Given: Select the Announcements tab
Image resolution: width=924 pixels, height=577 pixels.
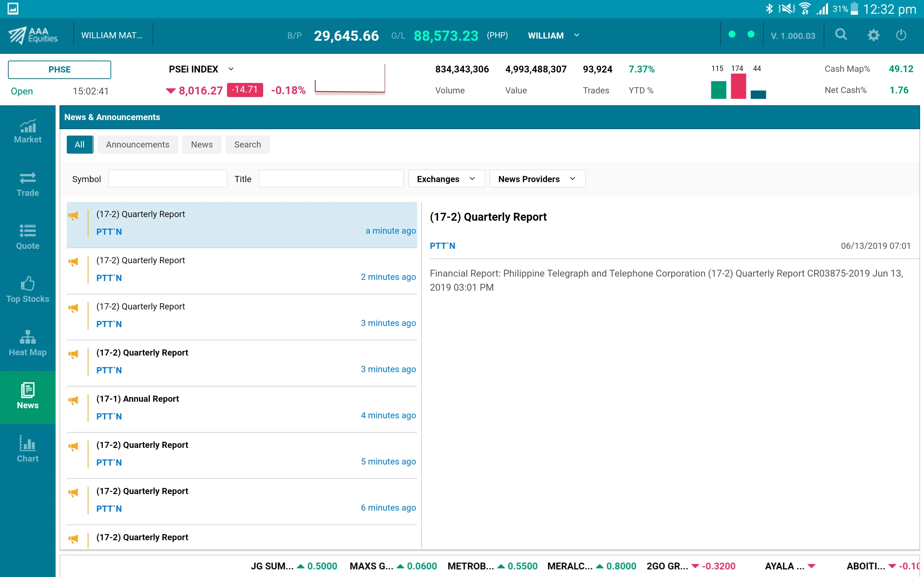Looking at the screenshot, I should click(138, 144).
